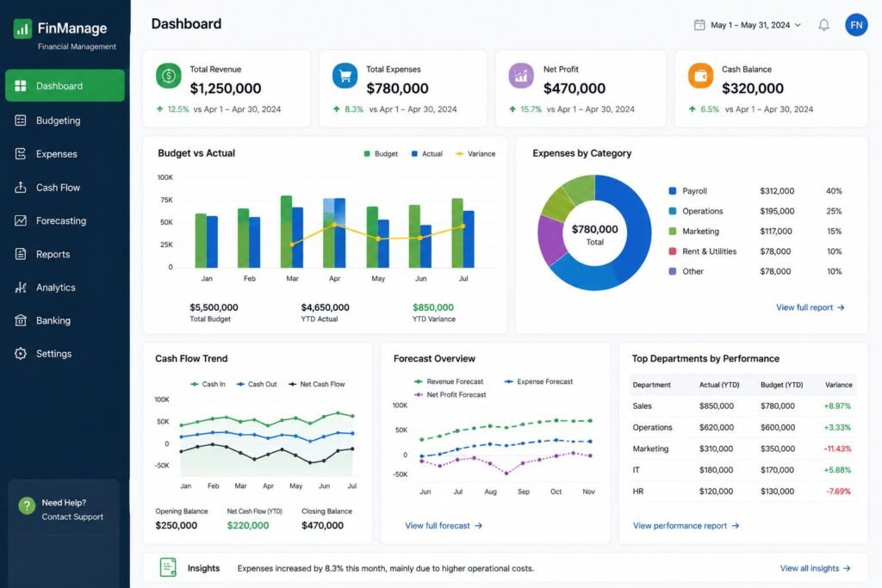Click the FinManage logo icon

click(22, 28)
